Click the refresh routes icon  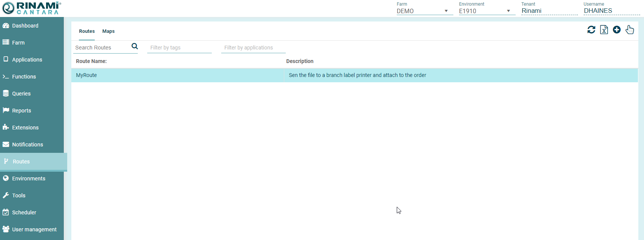click(591, 30)
